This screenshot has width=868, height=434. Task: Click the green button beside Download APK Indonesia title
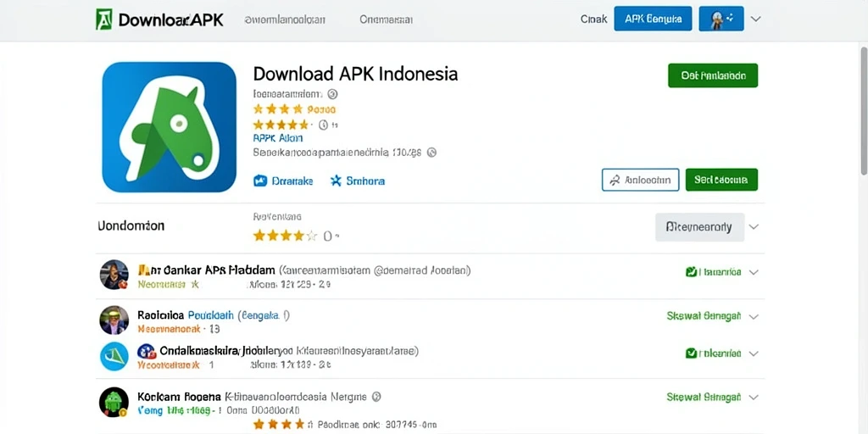tap(713, 75)
